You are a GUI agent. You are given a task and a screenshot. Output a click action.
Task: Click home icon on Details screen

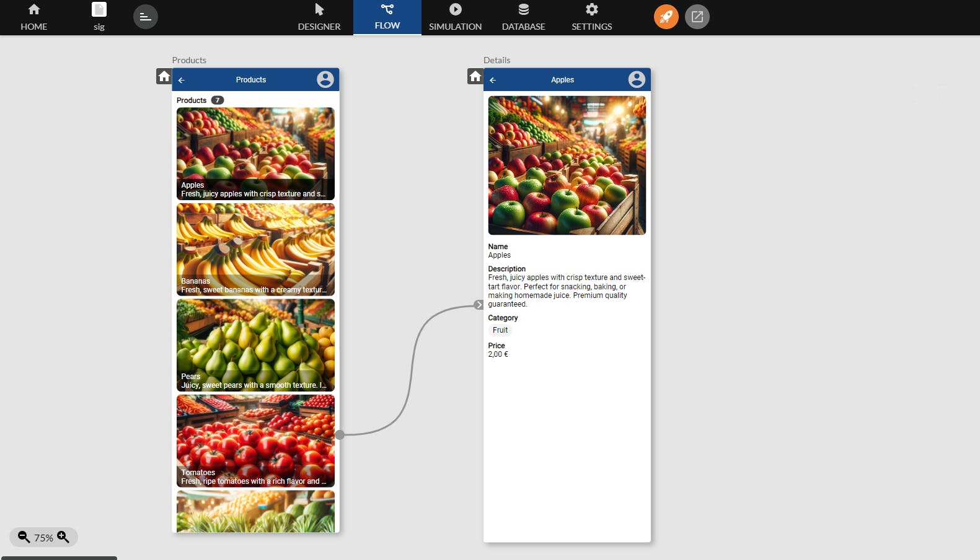pos(475,76)
